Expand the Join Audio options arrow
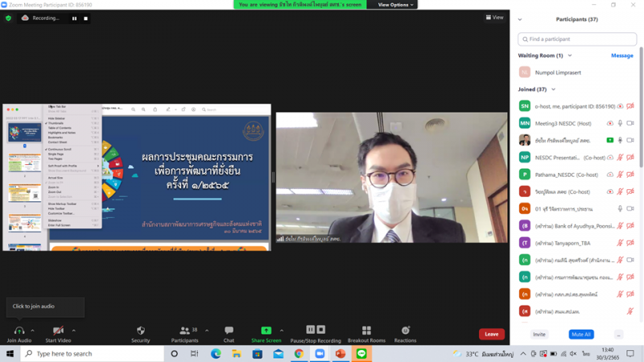This screenshot has height=362, width=644. point(32,331)
